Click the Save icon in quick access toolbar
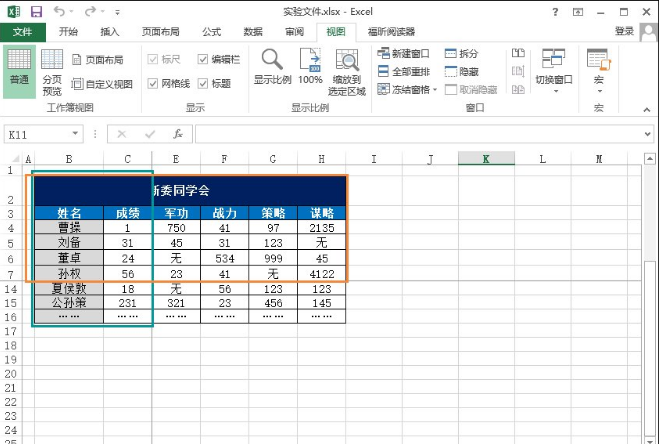Screen dimensions: 659x444 coord(37,12)
